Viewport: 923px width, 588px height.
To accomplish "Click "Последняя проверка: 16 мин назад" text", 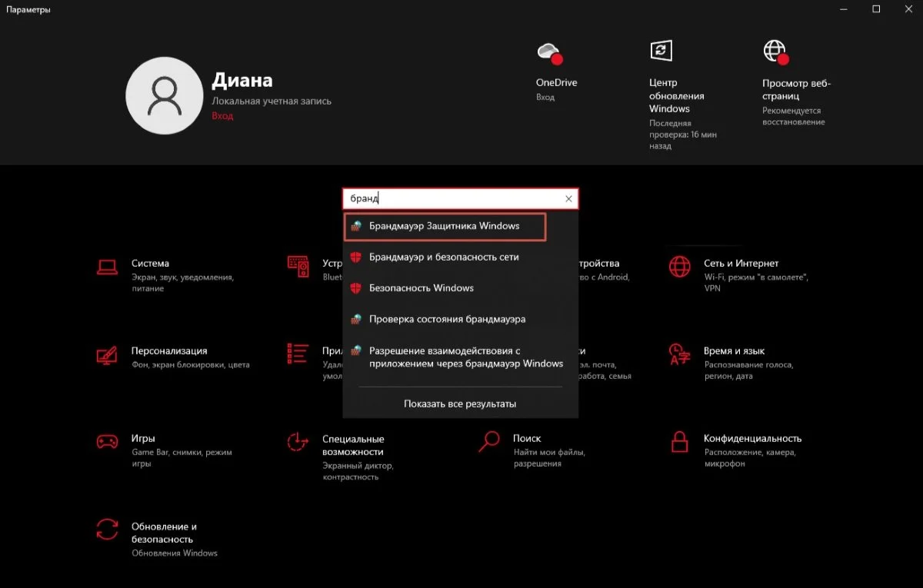I will [682, 135].
